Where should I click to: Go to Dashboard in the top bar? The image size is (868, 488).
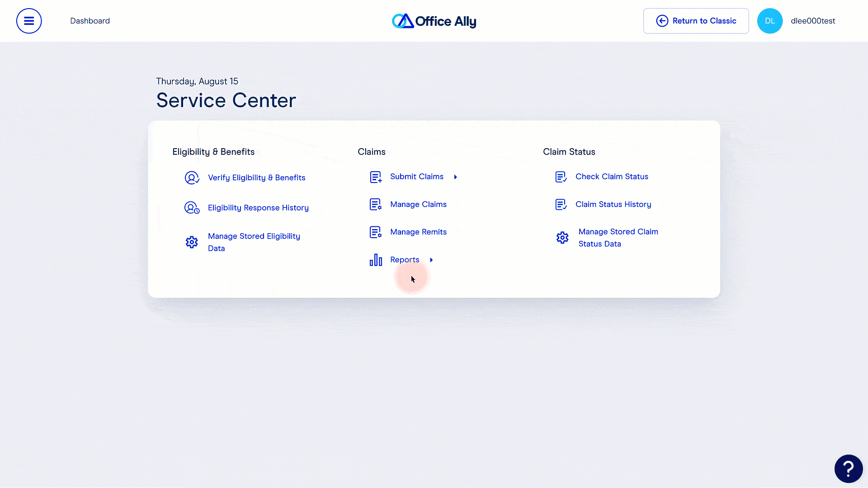tap(90, 21)
